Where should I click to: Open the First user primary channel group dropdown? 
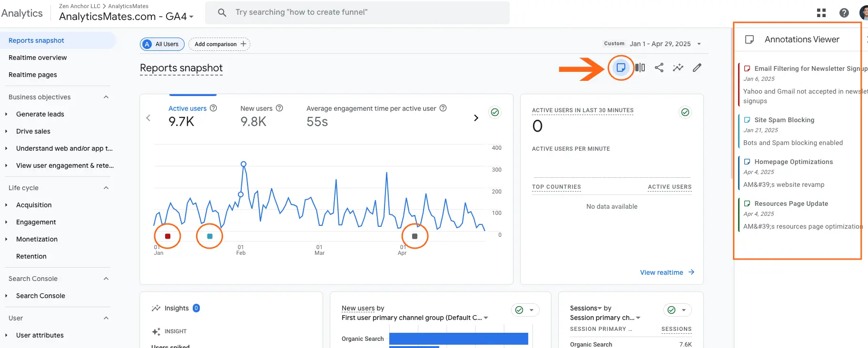tap(415, 318)
